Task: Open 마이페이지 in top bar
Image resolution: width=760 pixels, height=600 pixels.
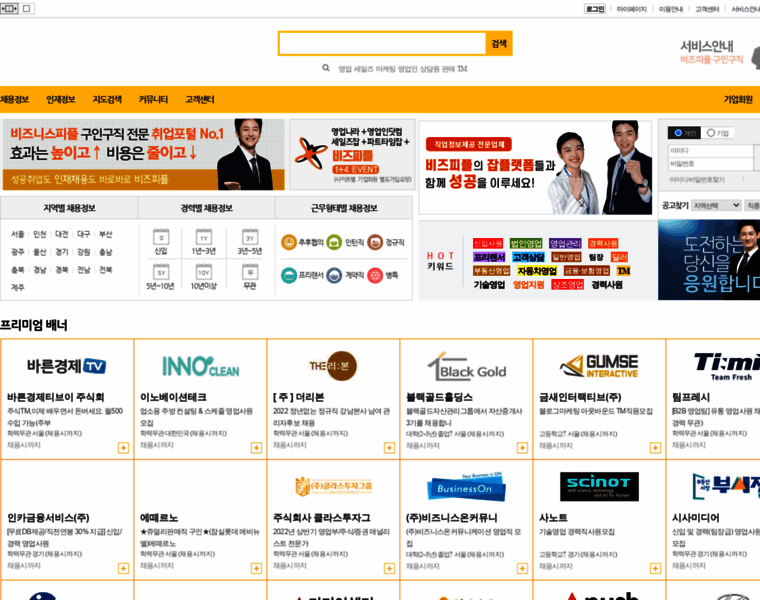Action: tap(632, 9)
